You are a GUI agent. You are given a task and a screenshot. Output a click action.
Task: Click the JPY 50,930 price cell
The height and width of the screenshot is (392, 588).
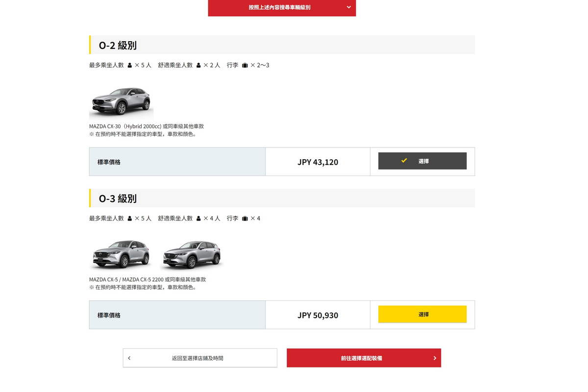[318, 316]
